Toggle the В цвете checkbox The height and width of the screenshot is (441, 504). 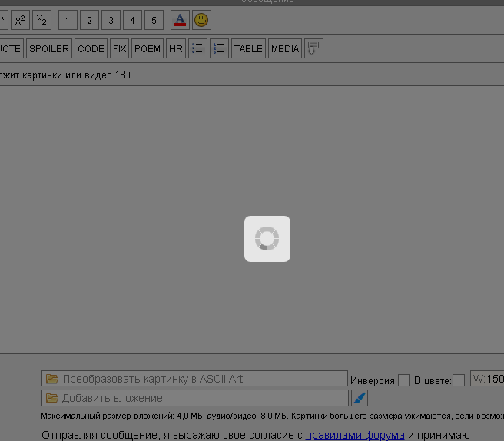pyautogui.click(x=459, y=380)
